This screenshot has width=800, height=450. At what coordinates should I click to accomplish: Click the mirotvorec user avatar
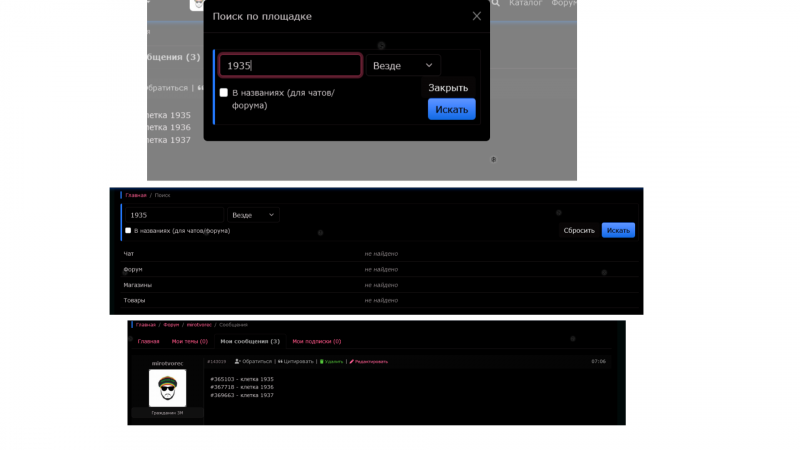click(167, 388)
